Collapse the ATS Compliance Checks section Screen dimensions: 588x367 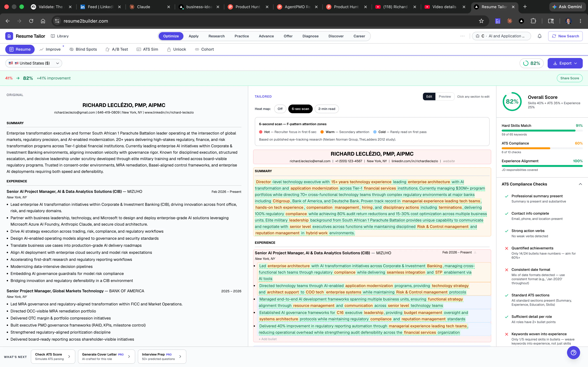coord(580,184)
